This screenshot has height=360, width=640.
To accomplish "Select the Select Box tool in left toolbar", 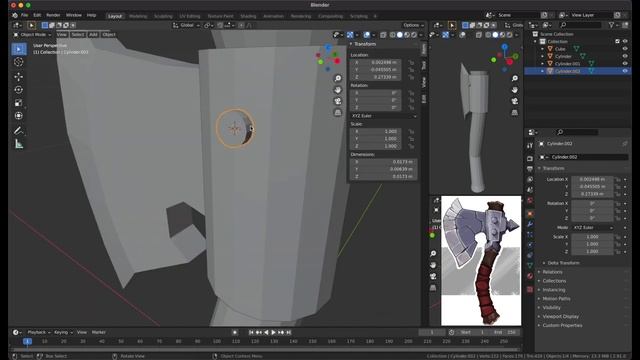I will point(19,49).
